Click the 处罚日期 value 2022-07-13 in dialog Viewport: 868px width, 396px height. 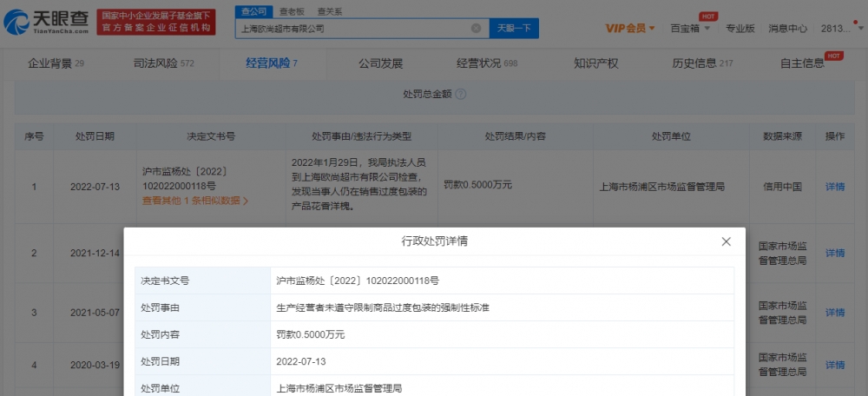pos(301,361)
